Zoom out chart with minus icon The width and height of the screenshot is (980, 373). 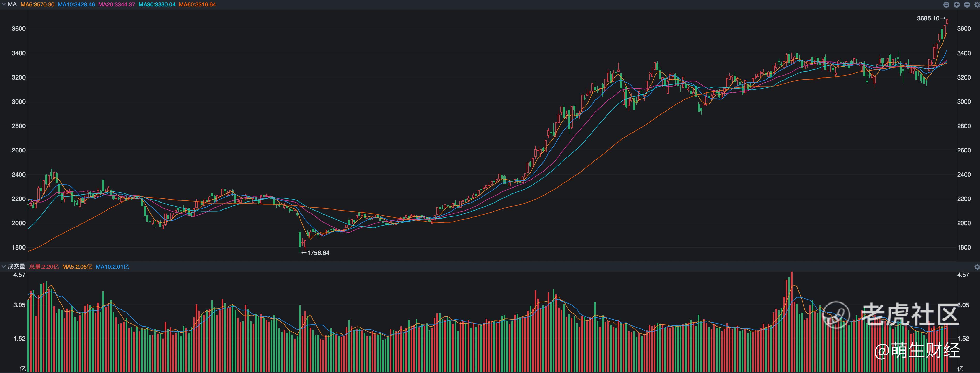pos(967,5)
